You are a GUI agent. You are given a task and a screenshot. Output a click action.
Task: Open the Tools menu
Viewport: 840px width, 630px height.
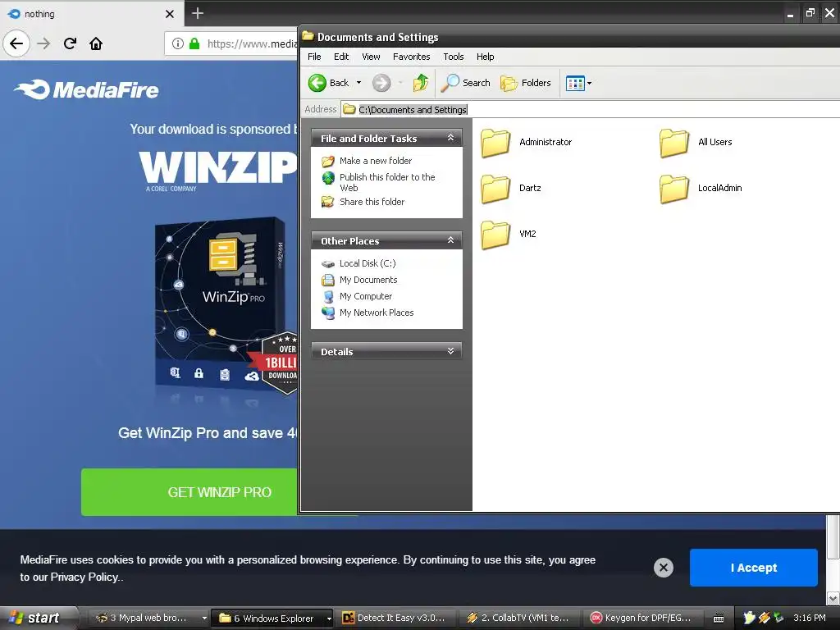click(453, 57)
